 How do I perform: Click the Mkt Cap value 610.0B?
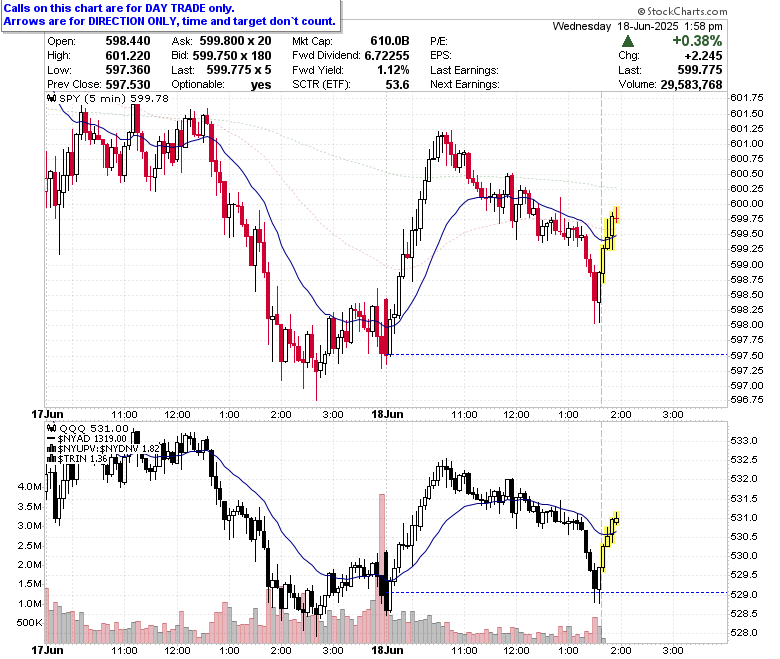click(390, 41)
